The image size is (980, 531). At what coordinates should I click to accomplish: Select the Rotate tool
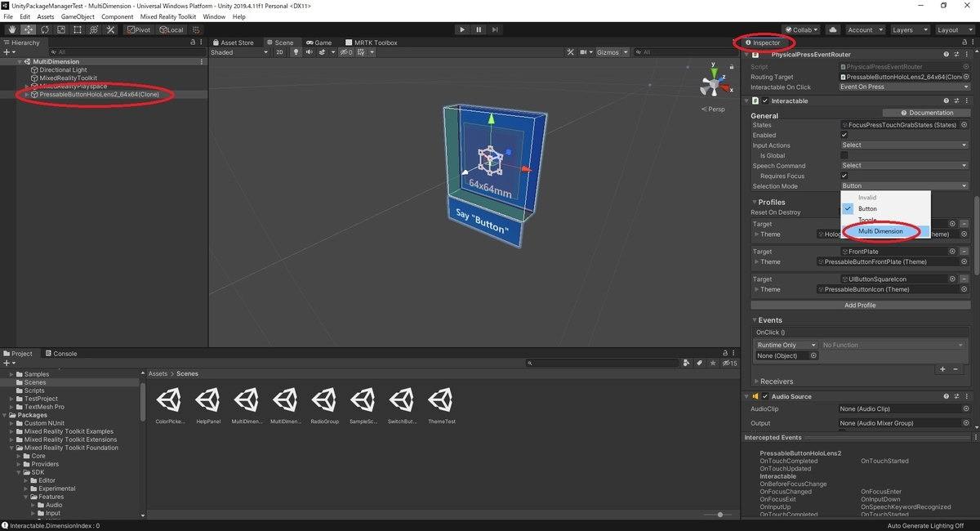[45, 30]
